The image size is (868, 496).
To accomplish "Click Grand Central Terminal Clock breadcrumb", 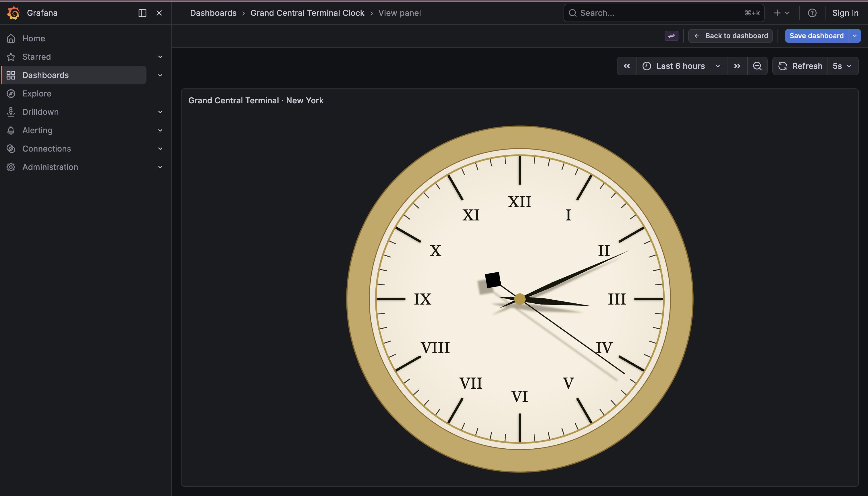I will click(307, 13).
